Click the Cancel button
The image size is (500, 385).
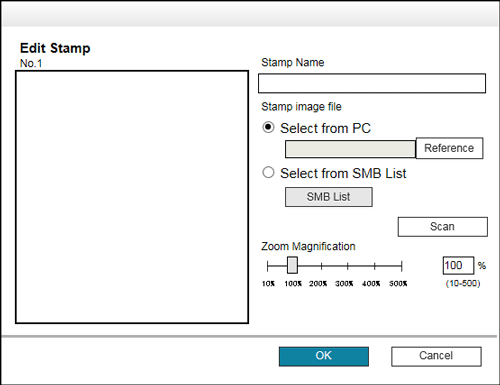[436, 356]
